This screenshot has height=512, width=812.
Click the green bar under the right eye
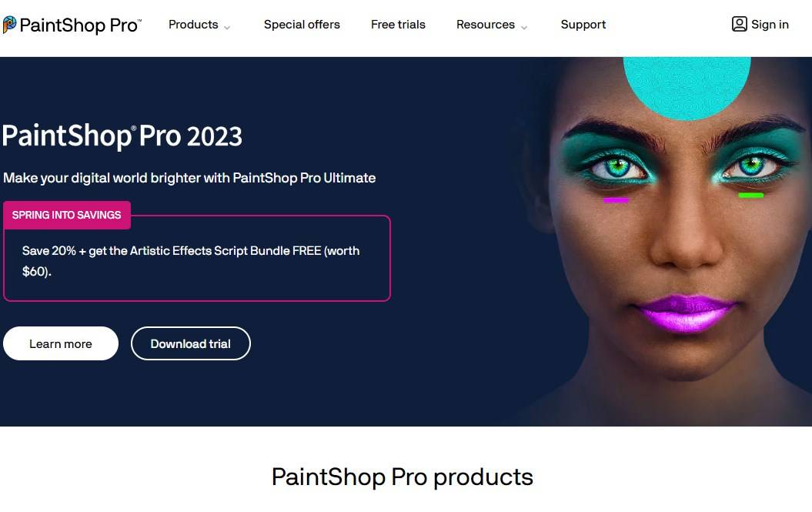[751, 196]
